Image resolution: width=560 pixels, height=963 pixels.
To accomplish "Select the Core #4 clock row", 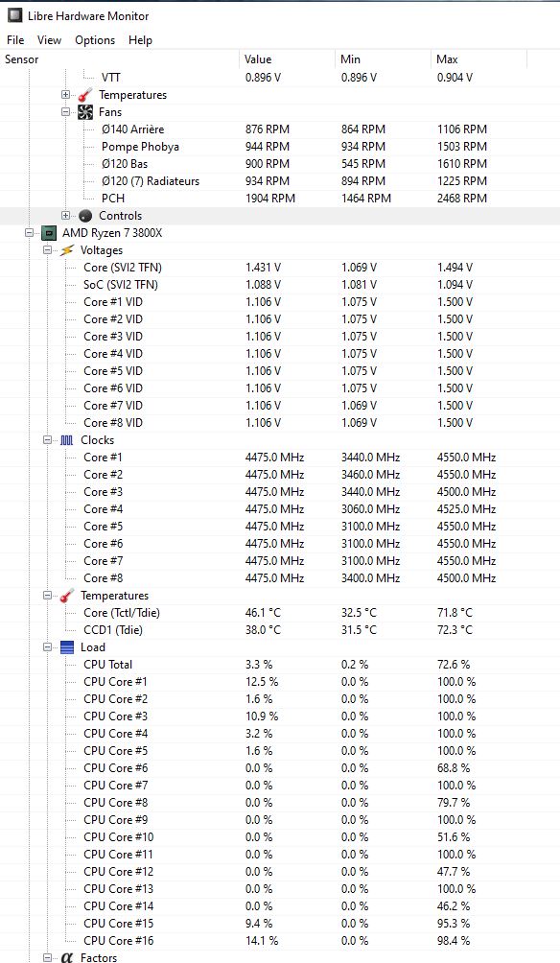I will pyautogui.click(x=280, y=508).
